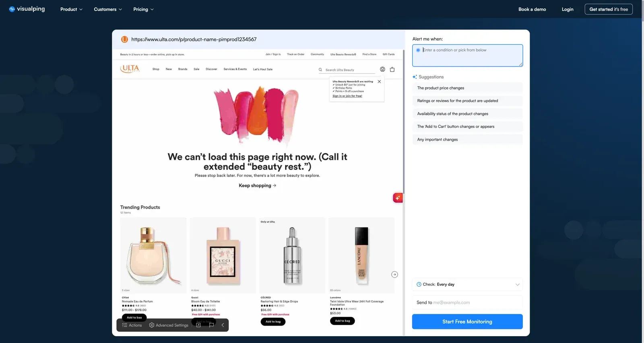Expand the Product menu

(x=71, y=9)
